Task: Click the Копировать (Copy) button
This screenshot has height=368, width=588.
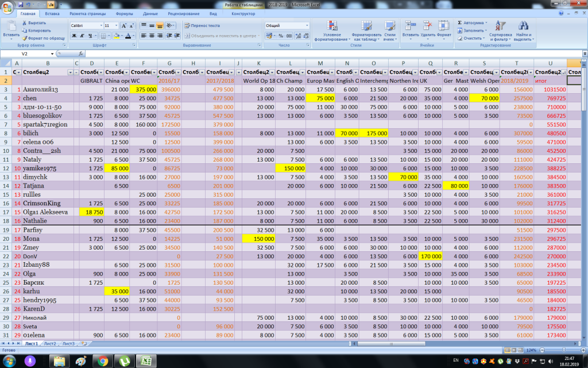Action: 36,30
